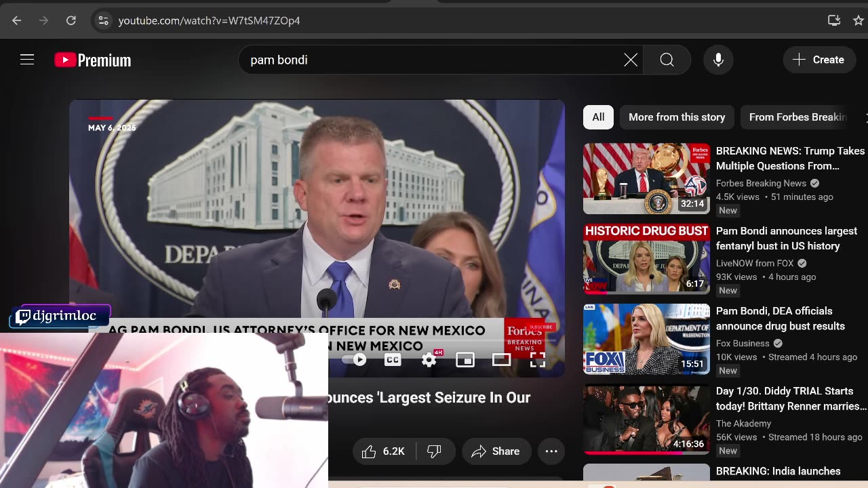Dislike the video

click(x=435, y=451)
